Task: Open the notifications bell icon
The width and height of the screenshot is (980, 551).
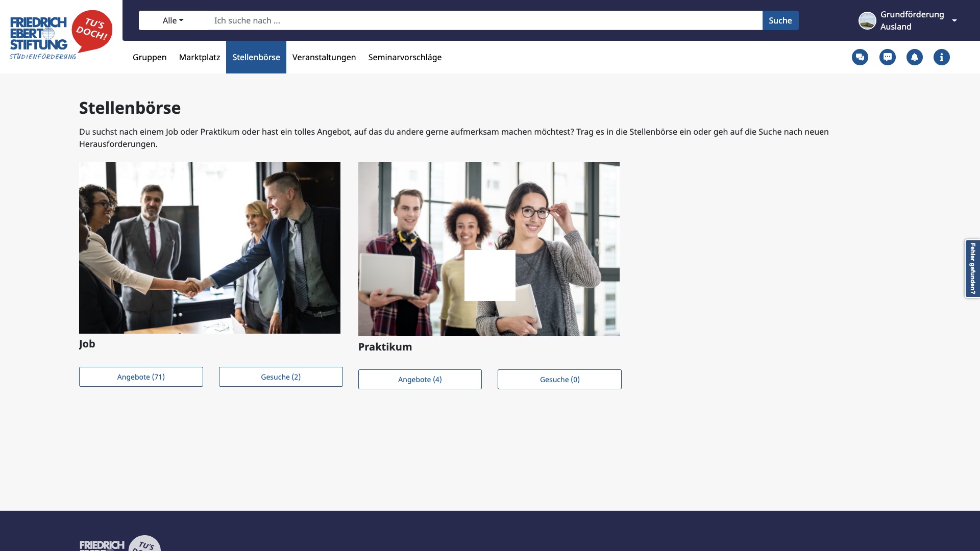Action: pos(915,57)
